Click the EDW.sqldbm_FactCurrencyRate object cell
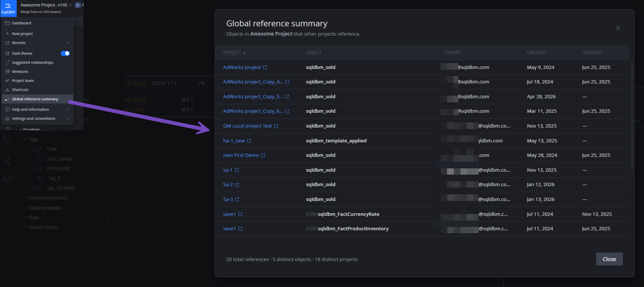 point(343,214)
